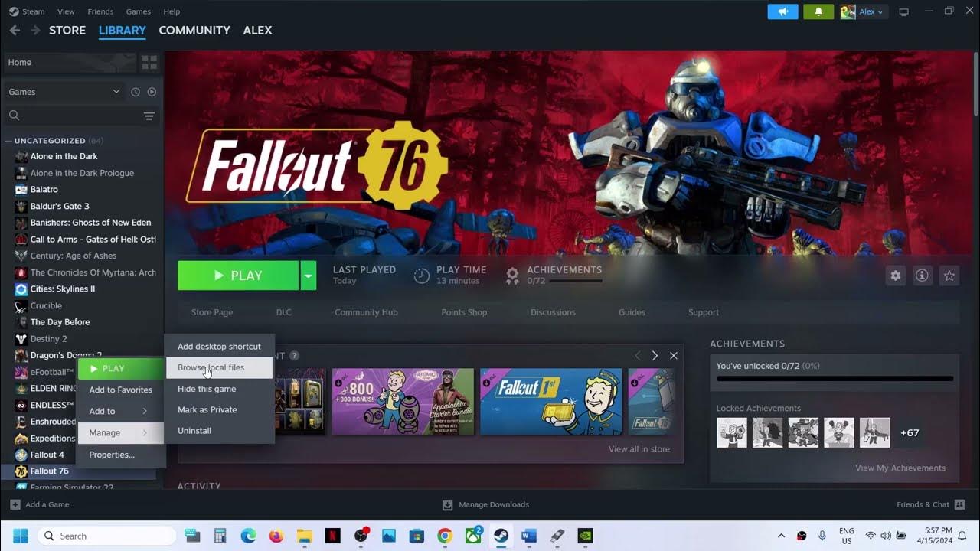The image size is (980, 551).
Task: Open Guides link
Action: pos(632,312)
